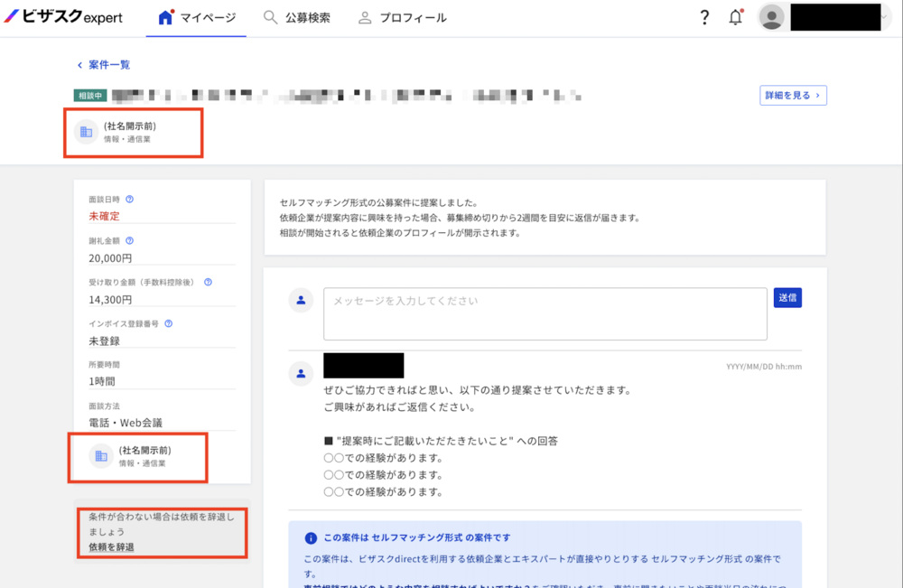Click the 送信 send button
903x588 pixels.
tap(787, 298)
